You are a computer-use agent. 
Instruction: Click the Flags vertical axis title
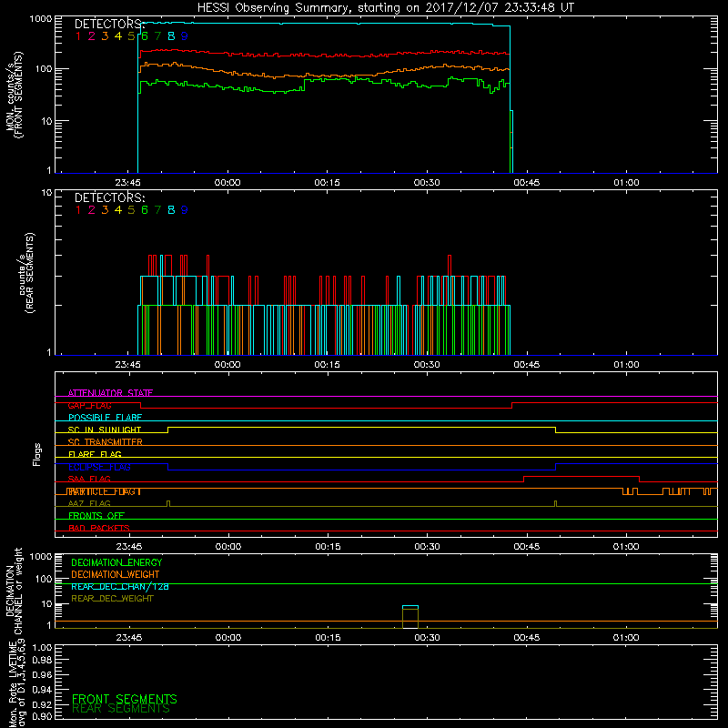pos(37,454)
